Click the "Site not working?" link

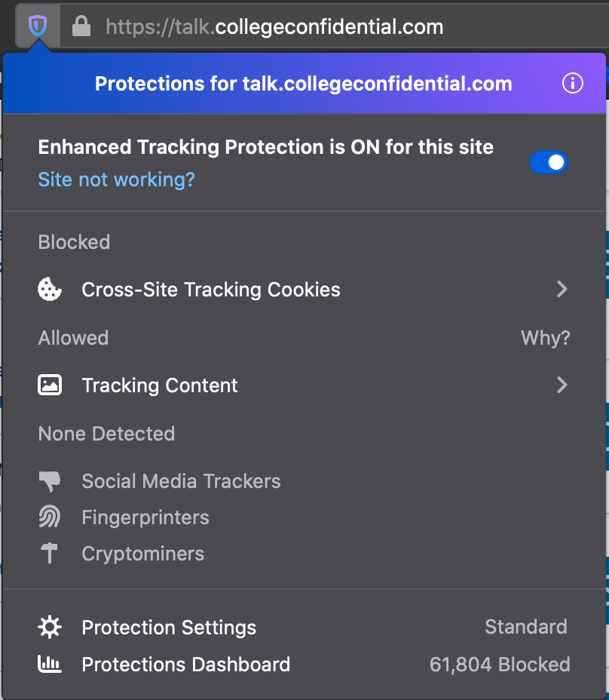[x=117, y=180]
